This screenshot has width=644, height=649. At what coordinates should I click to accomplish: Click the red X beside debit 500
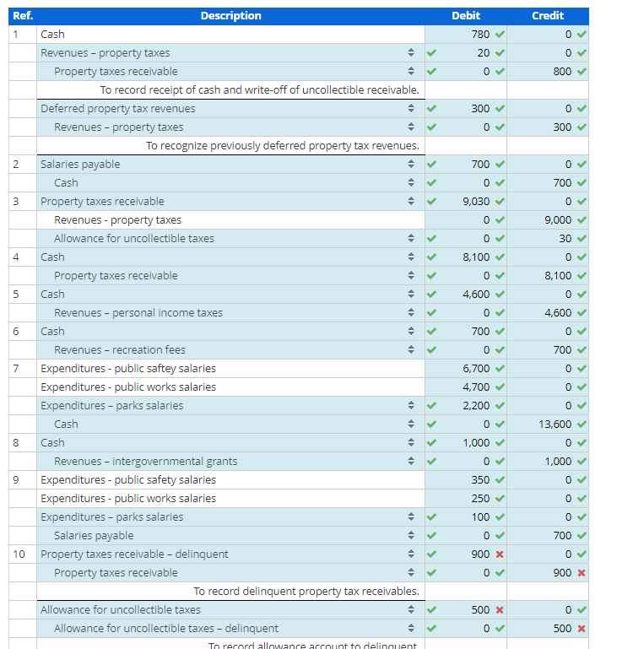tap(500, 609)
